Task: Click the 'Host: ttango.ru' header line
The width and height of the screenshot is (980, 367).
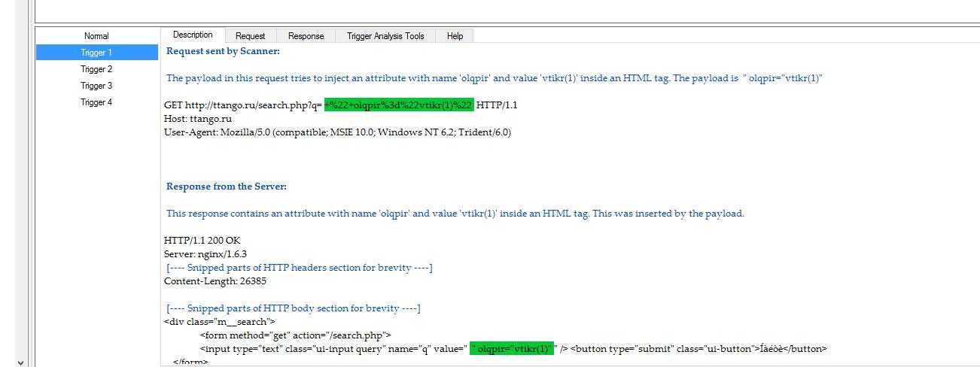Action: click(x=198, y=119)
